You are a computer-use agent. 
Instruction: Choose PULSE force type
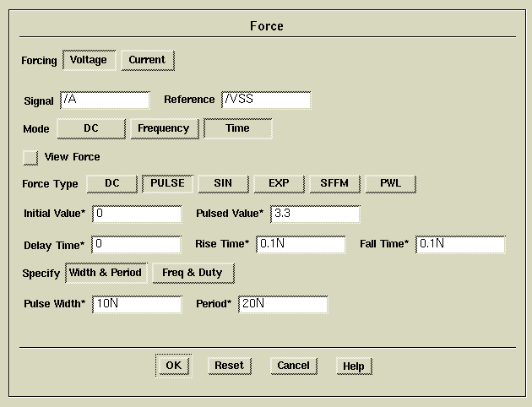(167, 184)
